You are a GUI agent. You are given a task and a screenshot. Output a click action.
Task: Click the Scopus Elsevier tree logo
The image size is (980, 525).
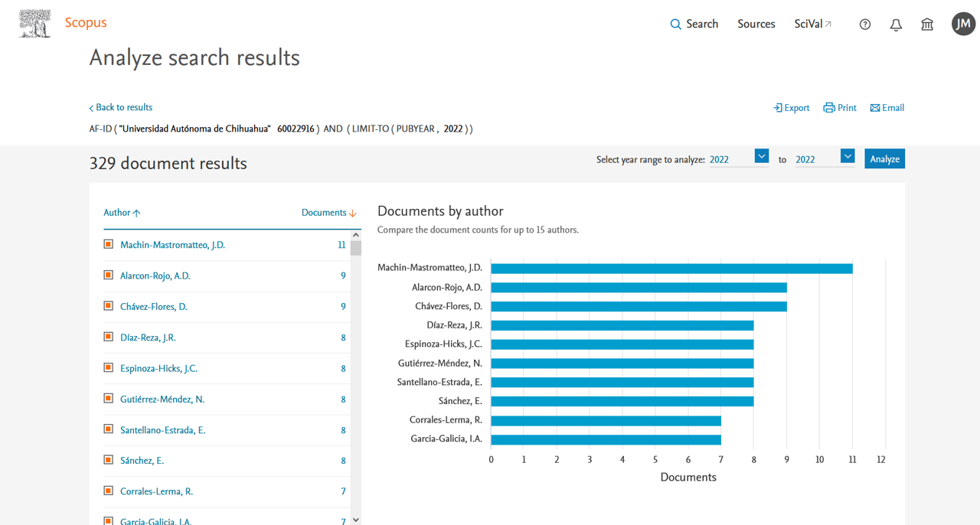coord(35,24)
